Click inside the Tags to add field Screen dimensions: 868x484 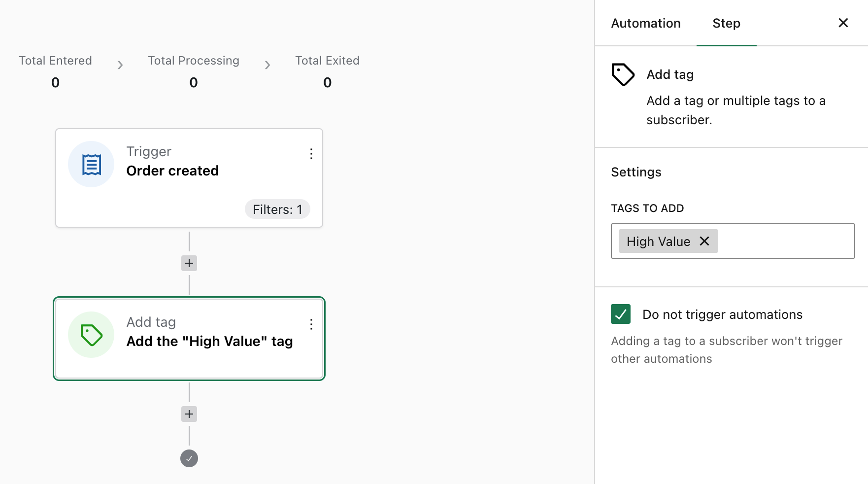pyautogui.click(x=786, y=241)
